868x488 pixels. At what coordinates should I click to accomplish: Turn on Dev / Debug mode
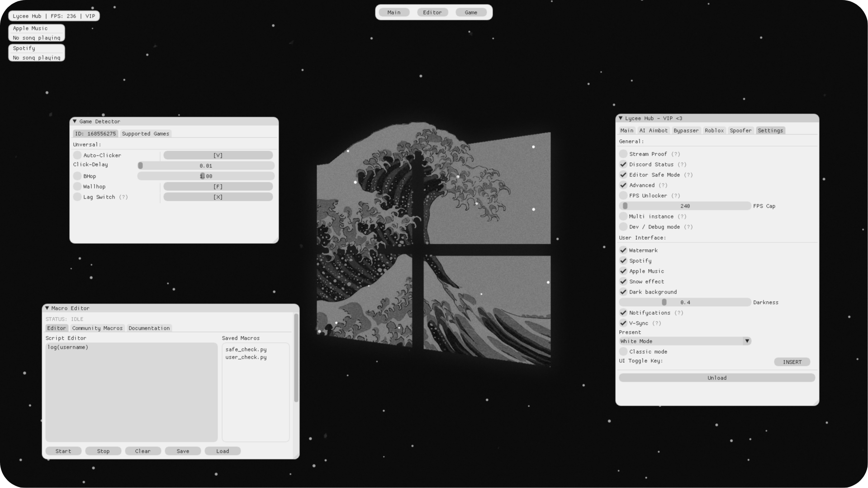click(x=623, y=227)
